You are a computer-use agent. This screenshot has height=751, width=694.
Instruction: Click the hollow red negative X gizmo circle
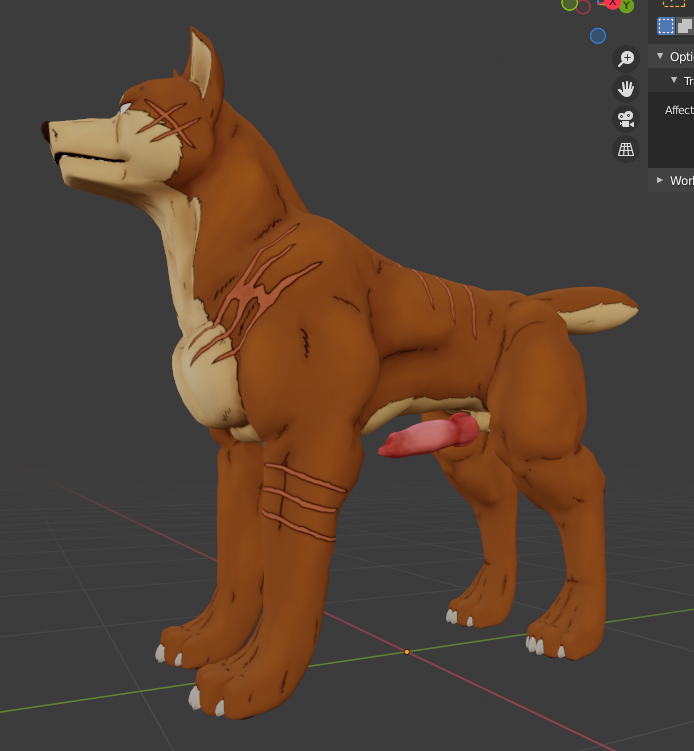pos(583,7)
